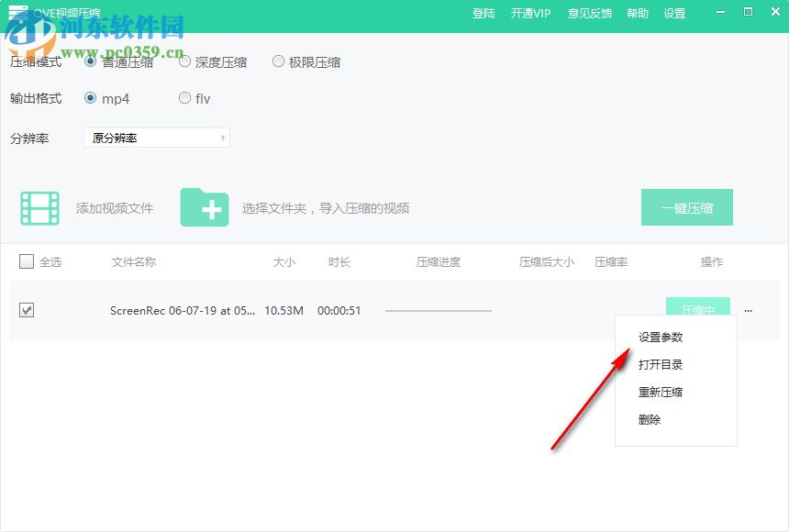Click the 添加视频文件 film icon

tap(40, 207)
